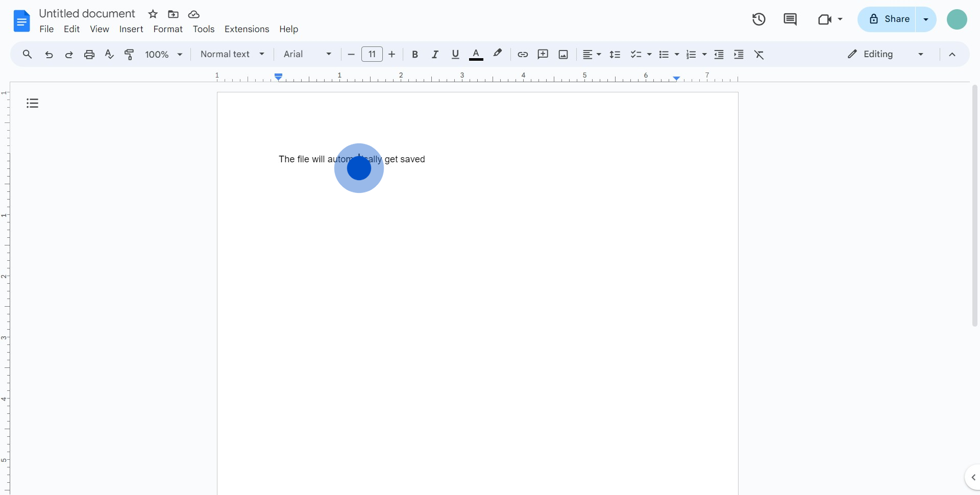Open Normal text style dropdown
The image size is (980, 495).
[232, 54]
